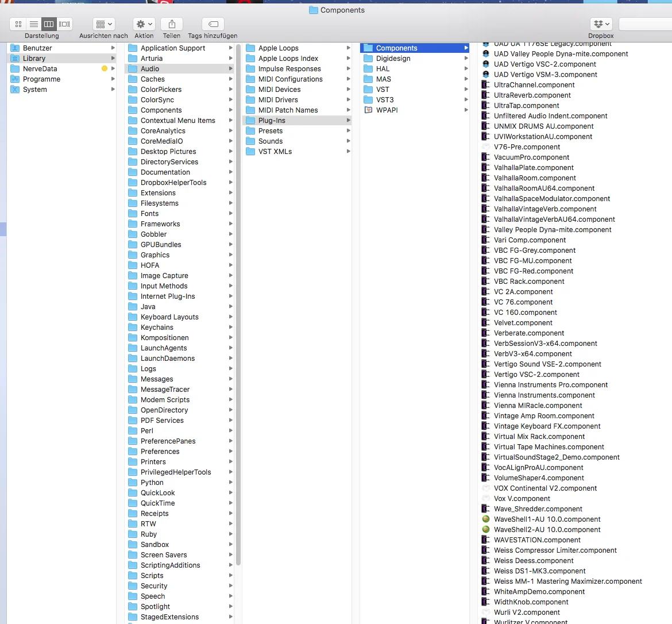
Task: Expand the Plug-Ins folder arrow
Action: pyautogui.click(x=349, y=121)
